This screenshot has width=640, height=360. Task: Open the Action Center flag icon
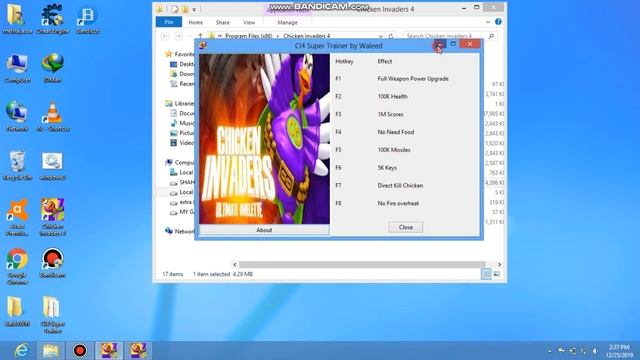pos(561,351)
